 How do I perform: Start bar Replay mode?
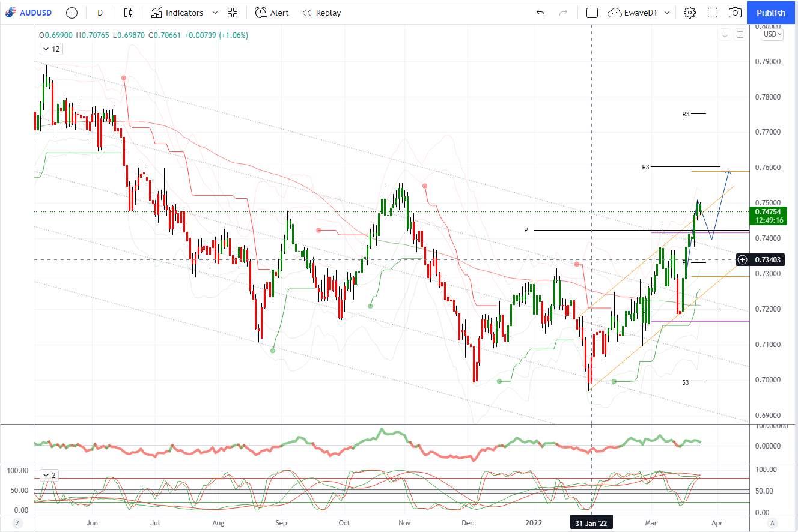(x=321, y=13)
